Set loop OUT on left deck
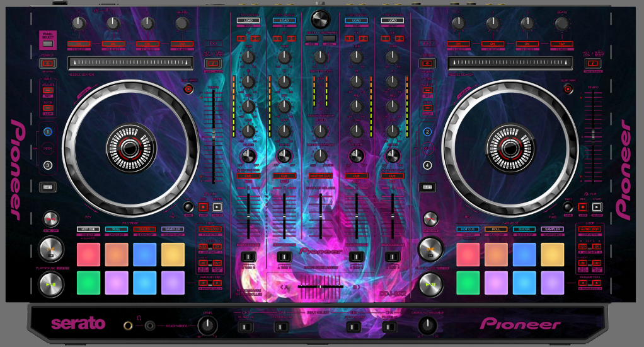The width and height of the screenshot is (644, 347). (x=217, y=262)
